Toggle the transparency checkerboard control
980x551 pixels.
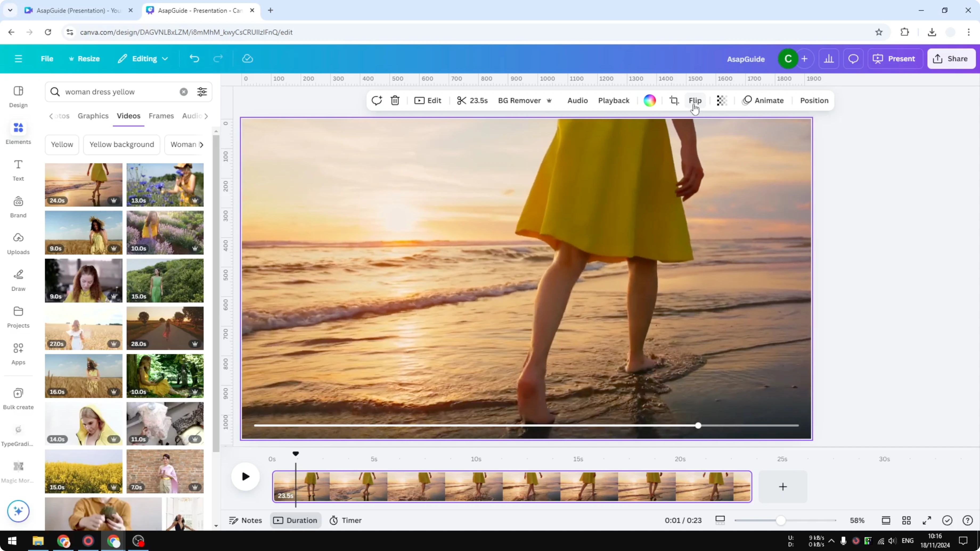point(722,100)
